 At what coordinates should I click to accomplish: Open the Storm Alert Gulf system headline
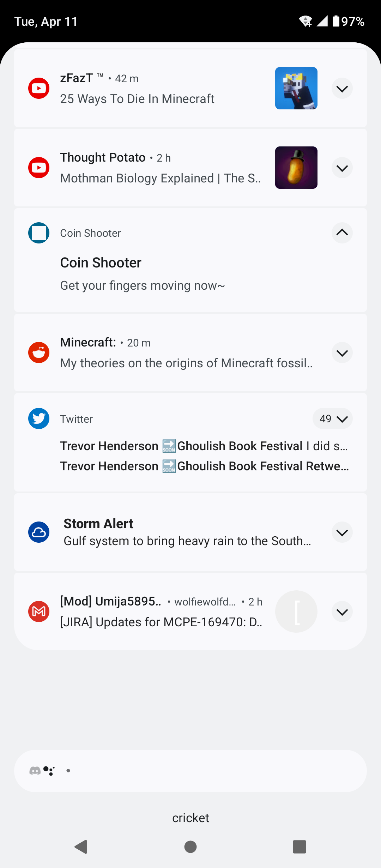pyautogui.click(x=187, y=541)
